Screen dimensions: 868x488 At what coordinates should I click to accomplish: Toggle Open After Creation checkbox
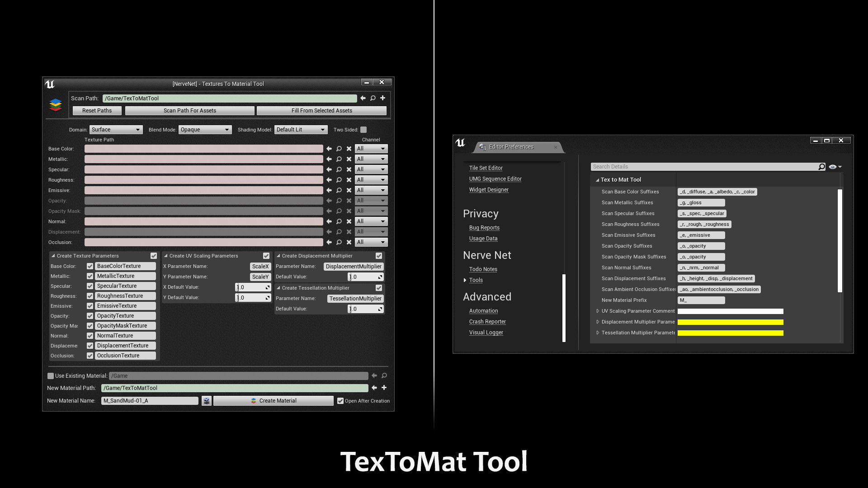click(x=340, y=401)
